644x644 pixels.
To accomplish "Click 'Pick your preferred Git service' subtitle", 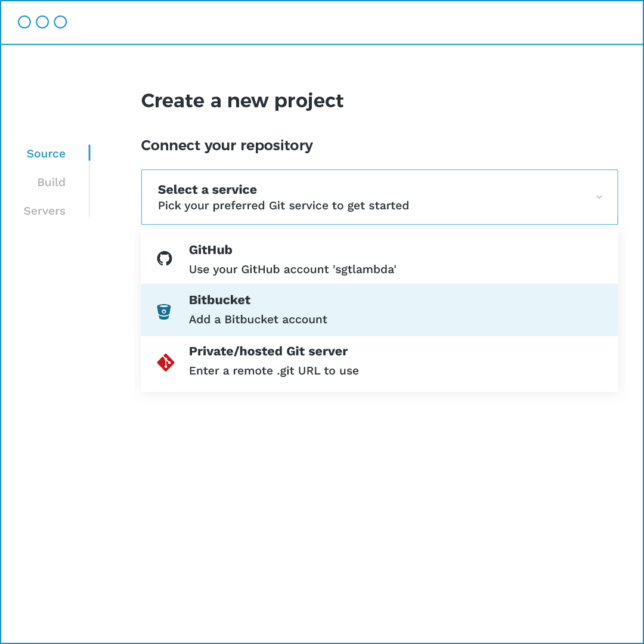I will pyautogui.click(x=283, y=206).
